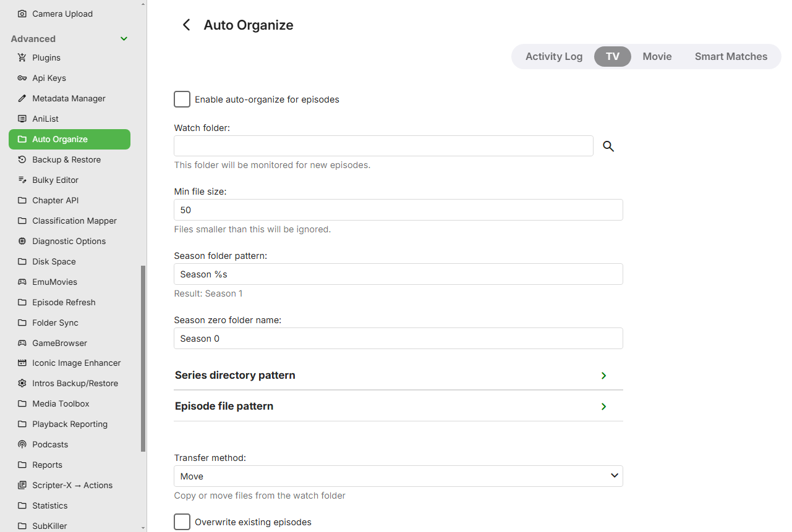Click the Season folder pattern input field

coord(398,274)
